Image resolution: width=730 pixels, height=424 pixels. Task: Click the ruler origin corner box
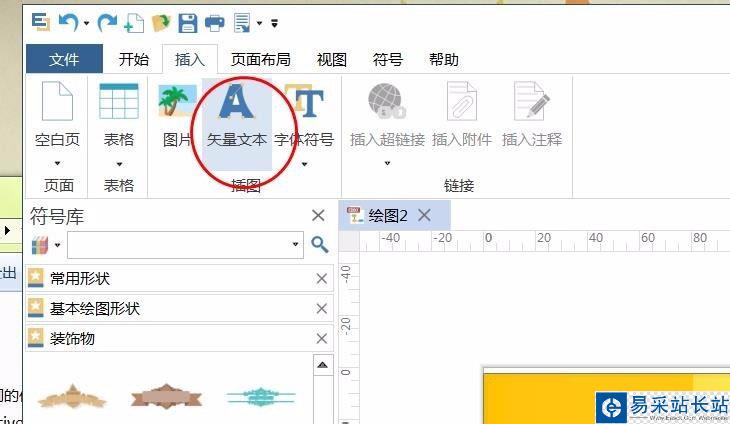[x=349, y=241]
